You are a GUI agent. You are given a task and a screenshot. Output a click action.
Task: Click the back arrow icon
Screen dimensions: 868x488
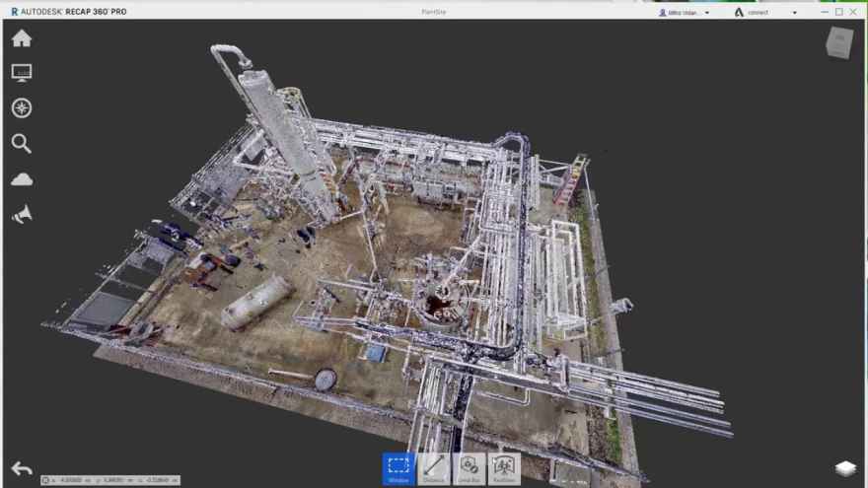click(22, 468)
